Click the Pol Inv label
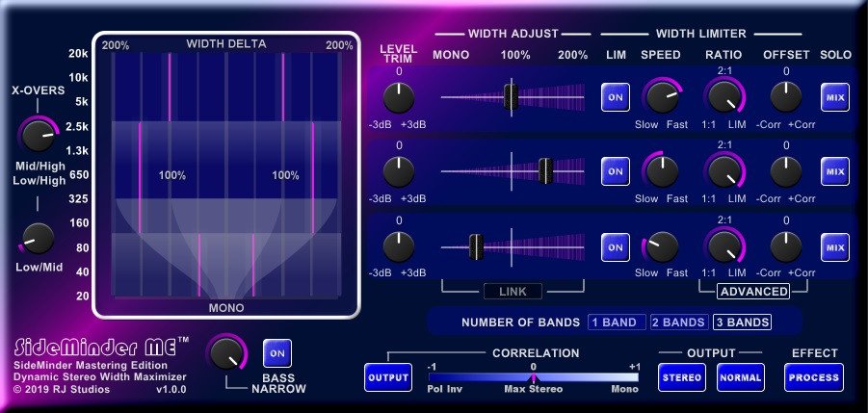 pos(444,389)
